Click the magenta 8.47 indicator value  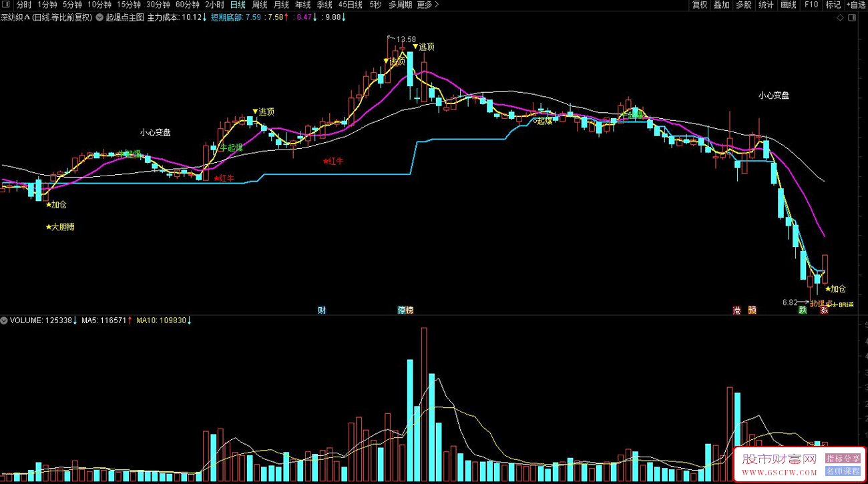click(304, 17)
